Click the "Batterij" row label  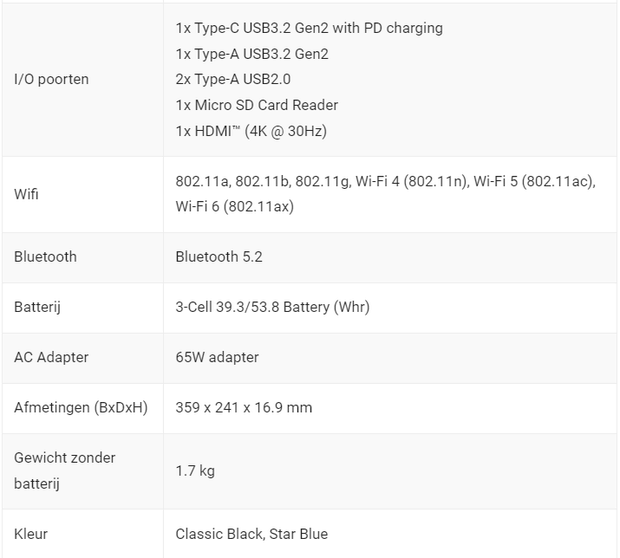coord(38,307)
